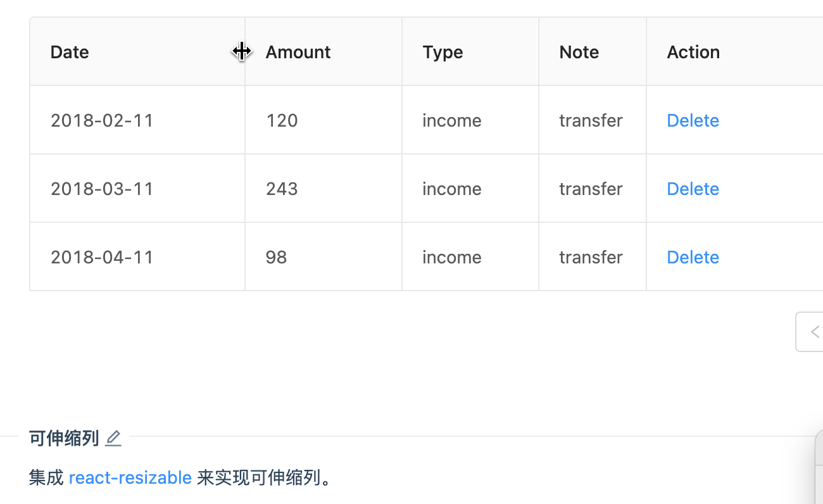Click the transfer note in the 2018-03-11 row
Image resolution: width=823 pixels, height=504 pixels.
(x=591, y=189)
